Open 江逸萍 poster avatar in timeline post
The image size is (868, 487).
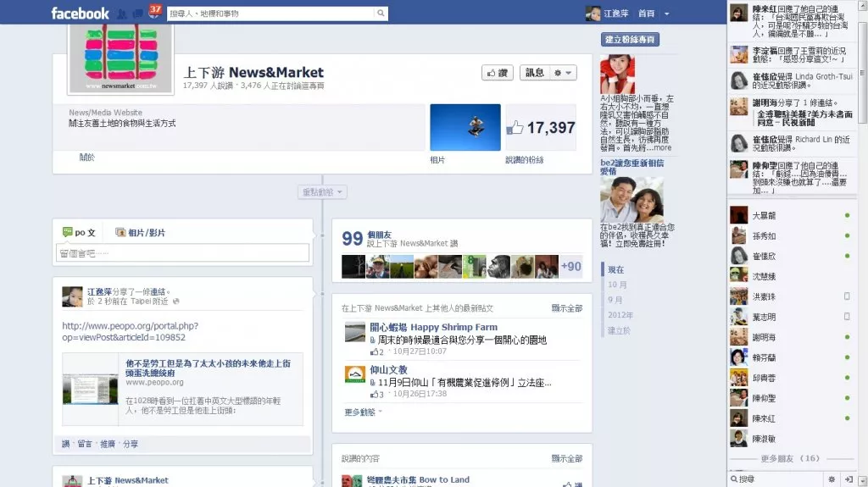click(x=73, y=296)
